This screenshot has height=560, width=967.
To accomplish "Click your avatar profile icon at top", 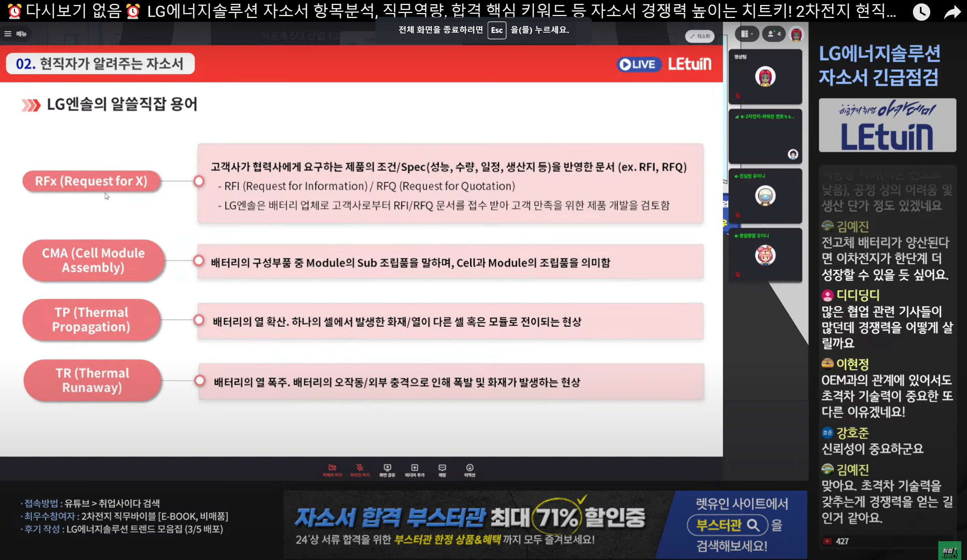I will 796,34.
